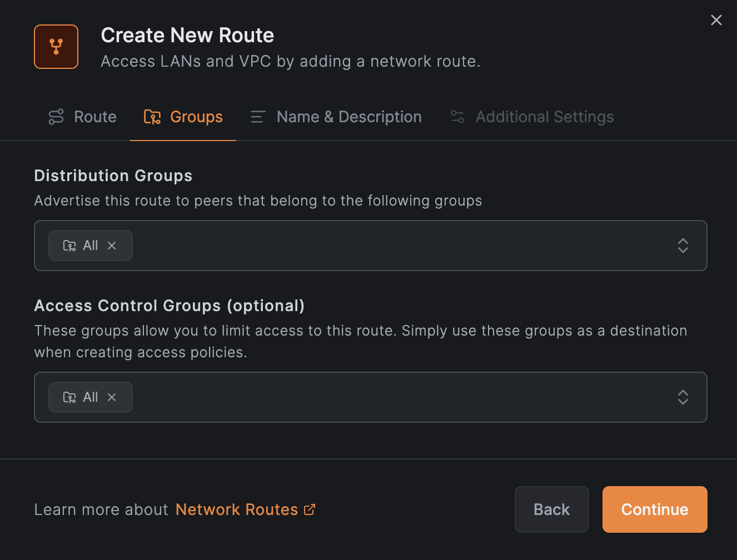Viewport: 737px width, 560px height.
Task: Click the All chip in Distribution Groups
Action: [90, 246]
